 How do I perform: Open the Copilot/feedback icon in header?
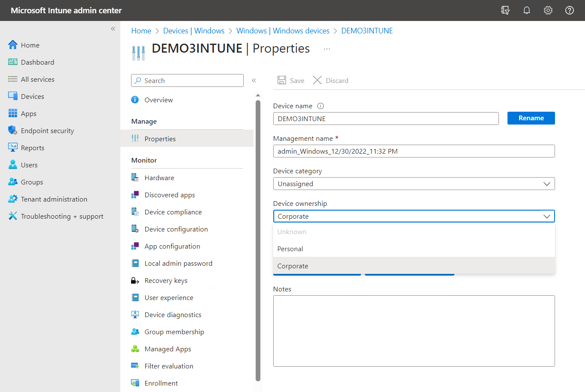point(505,10)
